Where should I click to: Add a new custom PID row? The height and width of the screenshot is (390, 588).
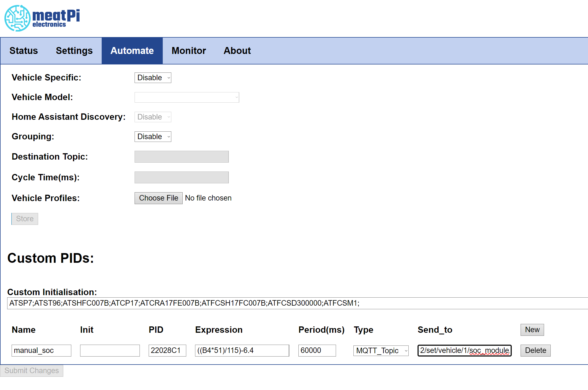[x=532, y=330]
